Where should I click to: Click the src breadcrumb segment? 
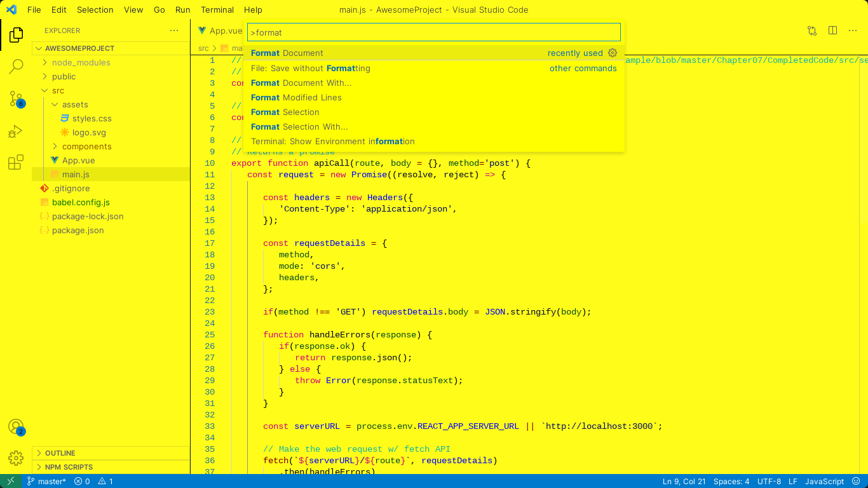203,48
